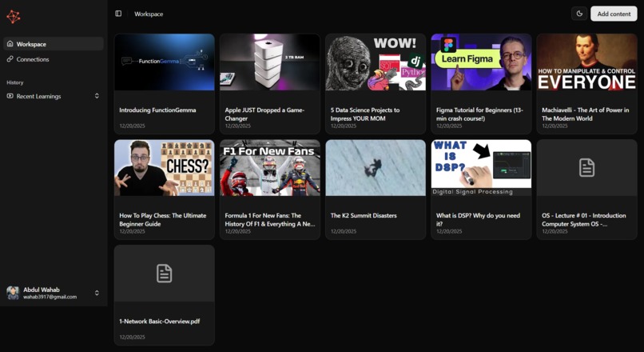Click the link icon beside Connections
The width and height of the screenshot is (644, 352).
click(x=10, y=59)
